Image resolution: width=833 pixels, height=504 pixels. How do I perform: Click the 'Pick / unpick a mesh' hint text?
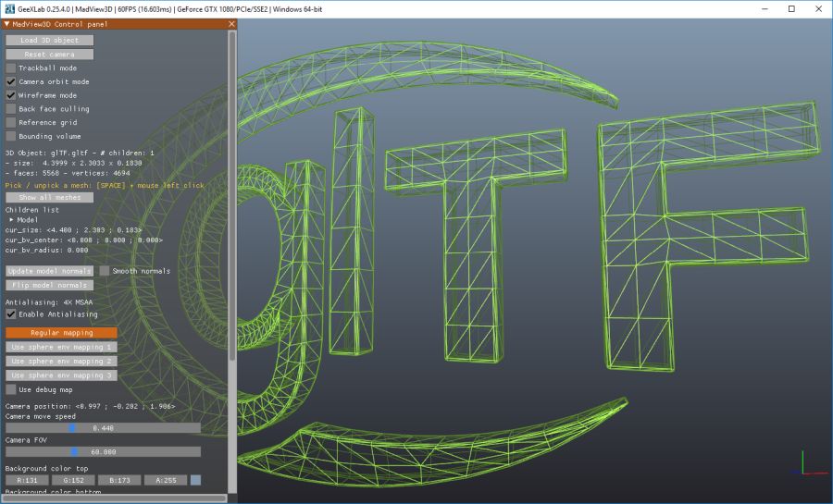pos(105,186)
